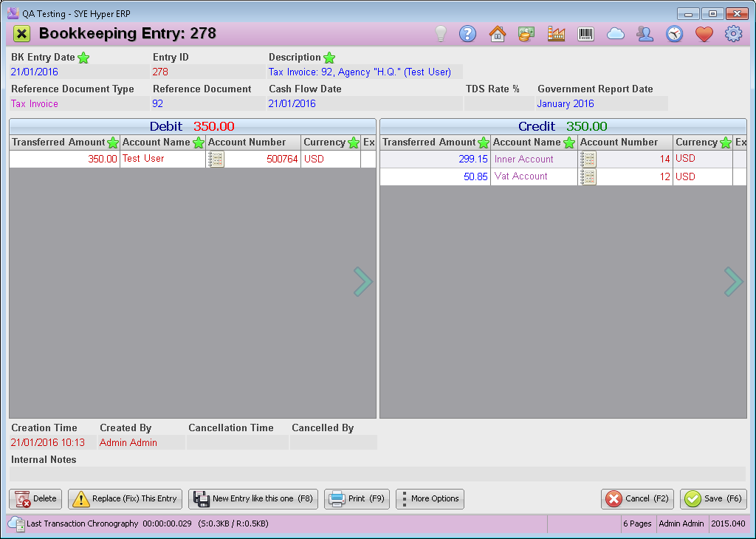
Task: Click the Vat Account name cell
Action: pyautogui.click(x=535, y=177)
